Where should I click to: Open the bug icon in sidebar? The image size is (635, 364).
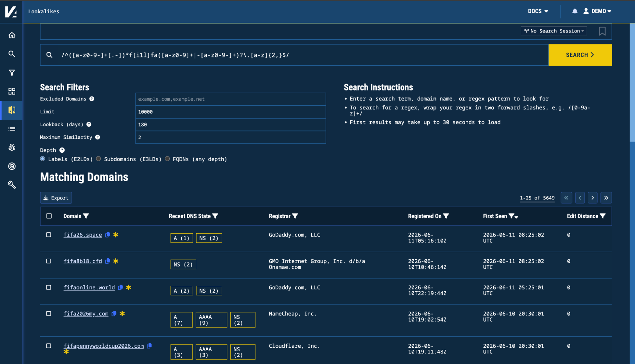coord(12,148)
